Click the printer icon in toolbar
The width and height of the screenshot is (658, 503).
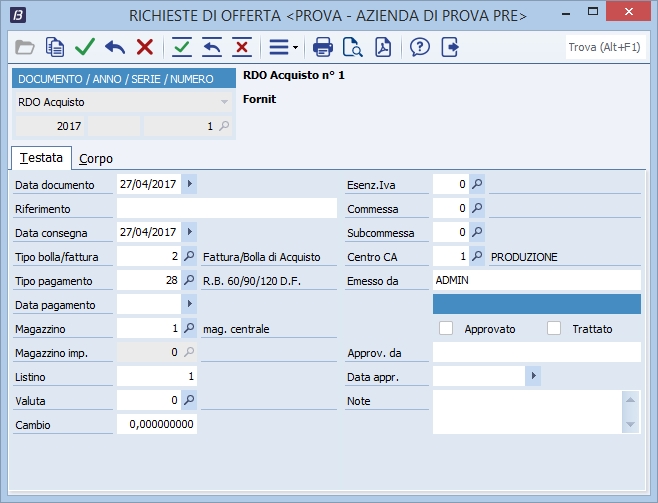tap(322, 47)
